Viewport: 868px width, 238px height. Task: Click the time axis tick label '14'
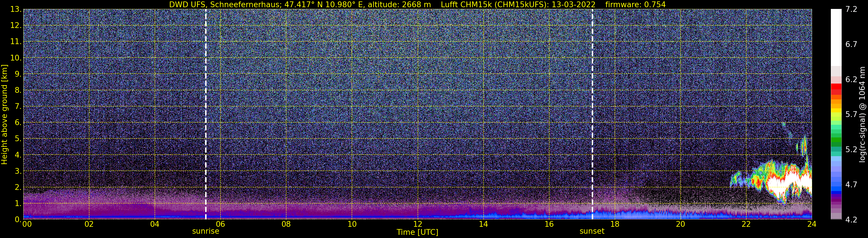[483, 224]
